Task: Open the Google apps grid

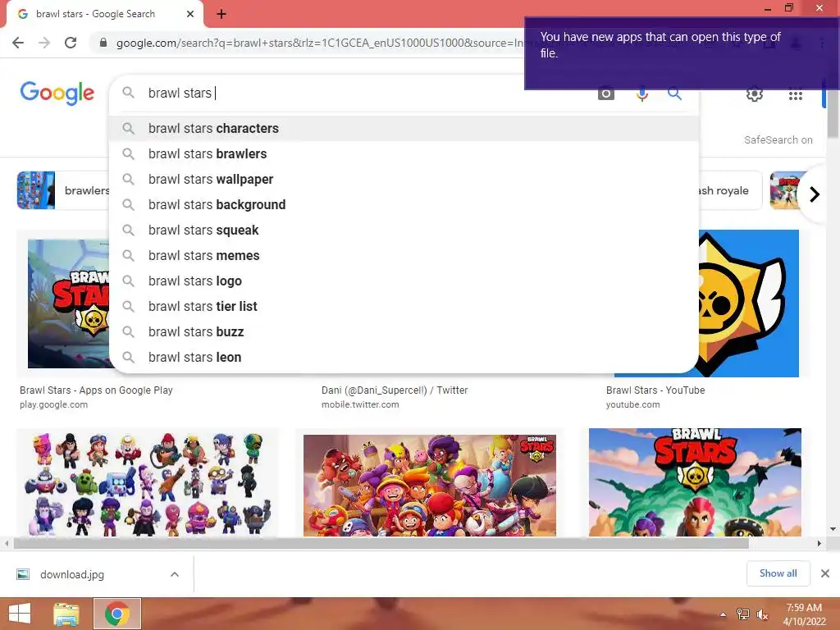Action: (796, 95)
